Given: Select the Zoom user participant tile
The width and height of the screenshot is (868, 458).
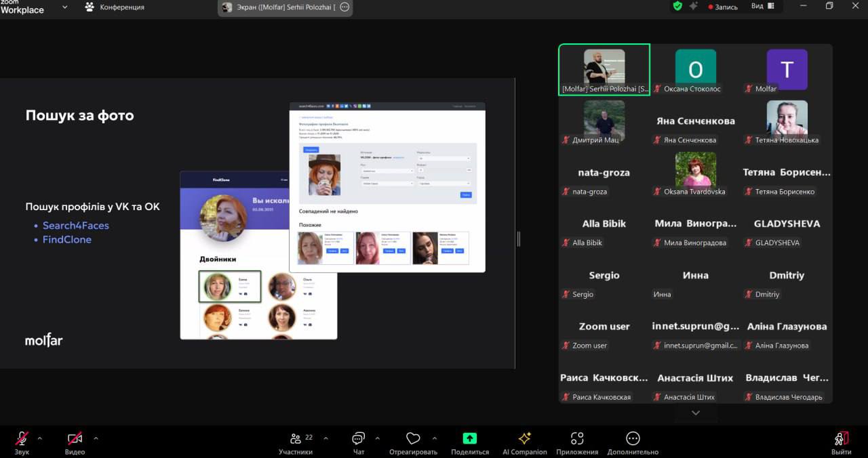Looking at the screenshot, I should (604, 327).
